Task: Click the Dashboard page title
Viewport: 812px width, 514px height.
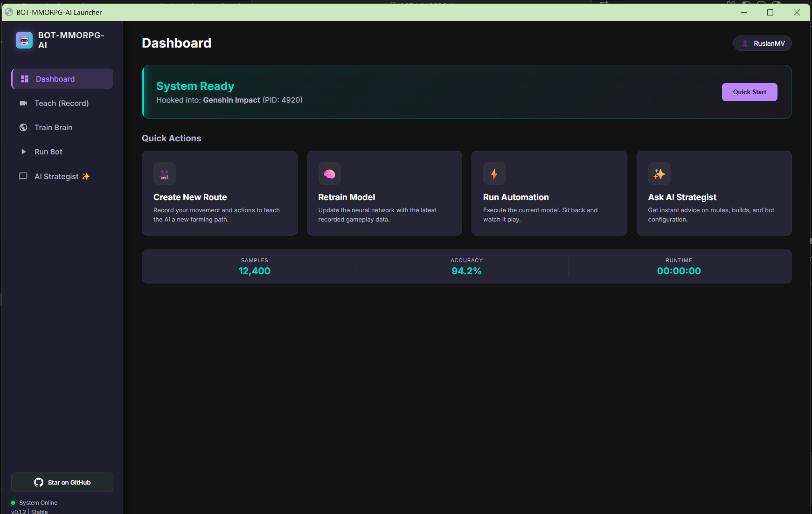Action: click(176, 43)
